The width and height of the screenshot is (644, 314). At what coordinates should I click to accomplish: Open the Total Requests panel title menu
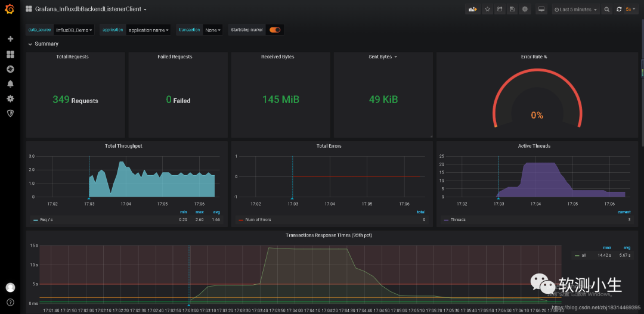pos(72,57)
